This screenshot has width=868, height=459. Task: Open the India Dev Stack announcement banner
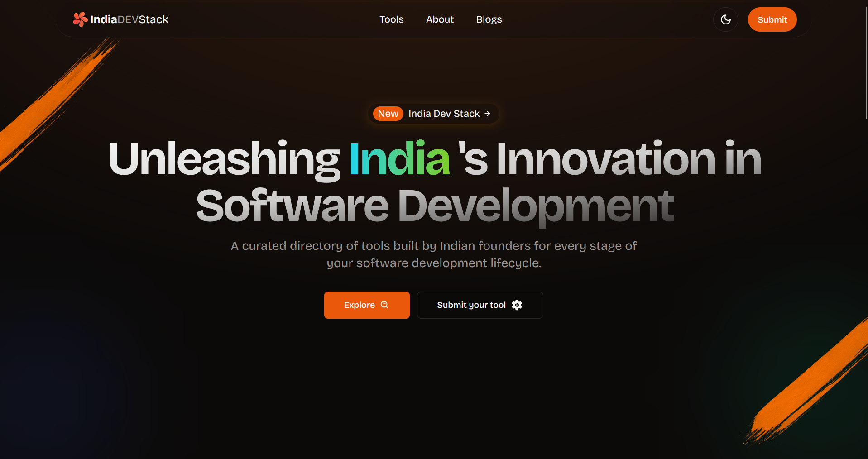[x=433, y=114]
